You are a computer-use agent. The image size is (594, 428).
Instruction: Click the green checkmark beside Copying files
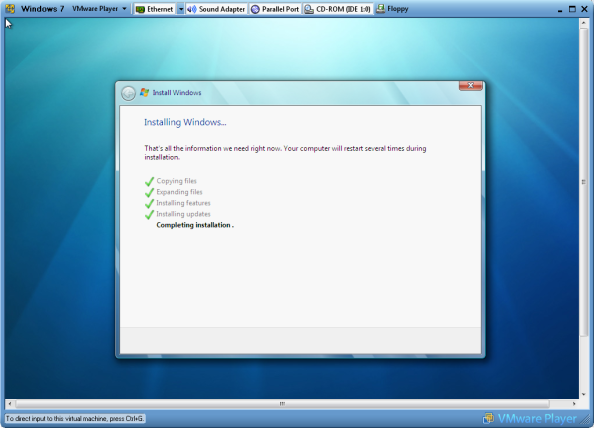149,181
